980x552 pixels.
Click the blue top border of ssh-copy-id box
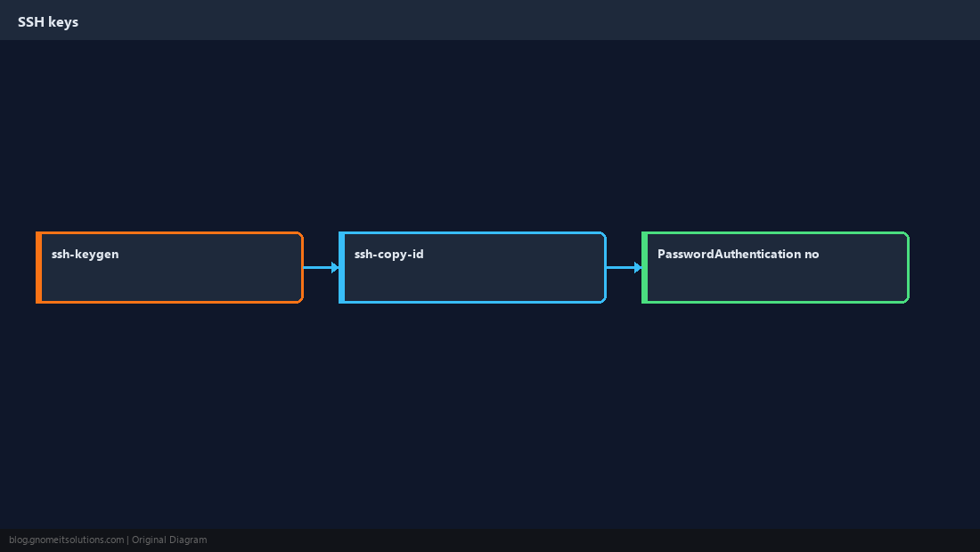coord(472,233)
